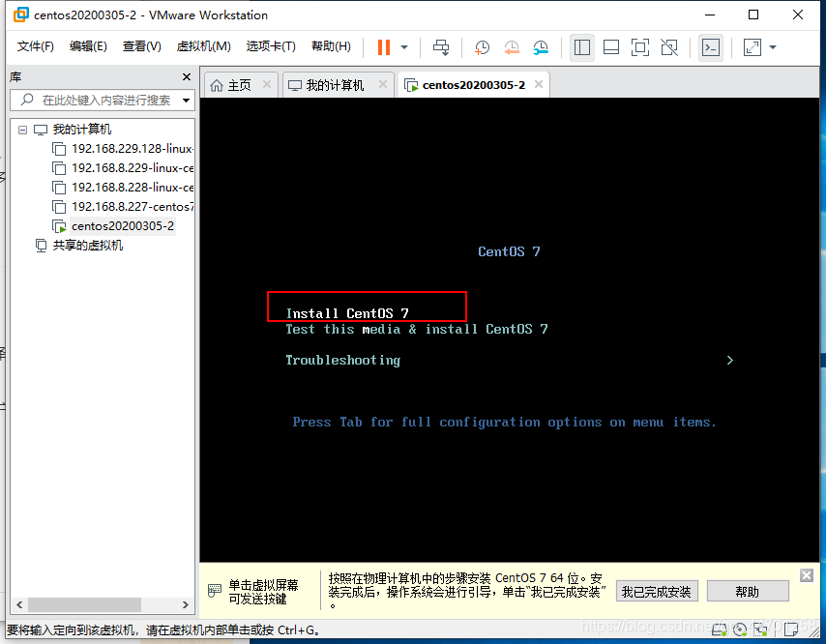Toggle the thumbnail bar view icon
This screenshot has width=826, height=644.
click(611, 47)
